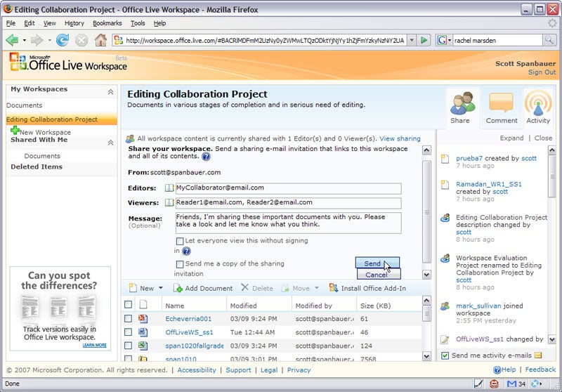Select the Echeverria001 row checkbox
The width and height of the screenshot is (562, 392).
tap(128, 318)
